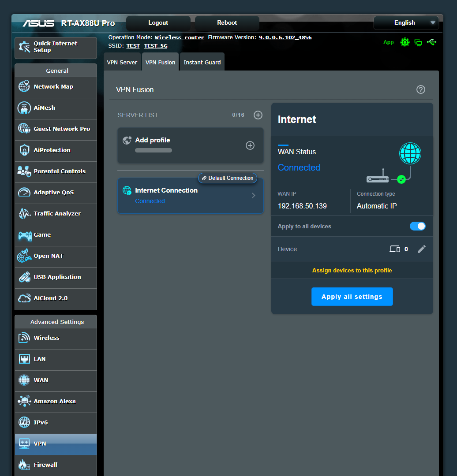
Task: Click the USB status icon
Action: pos(431,42)
